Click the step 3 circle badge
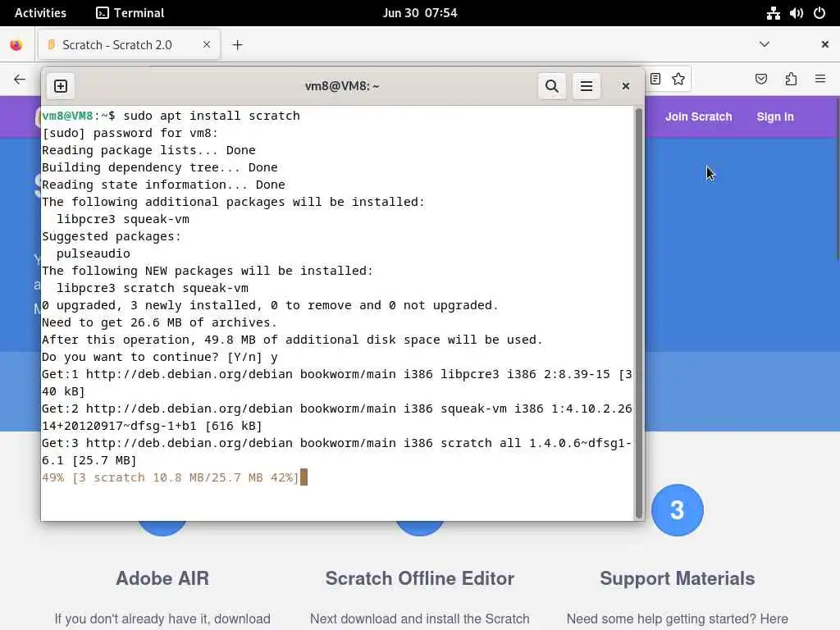The image size is (840, 630). (x=677, y=510)
